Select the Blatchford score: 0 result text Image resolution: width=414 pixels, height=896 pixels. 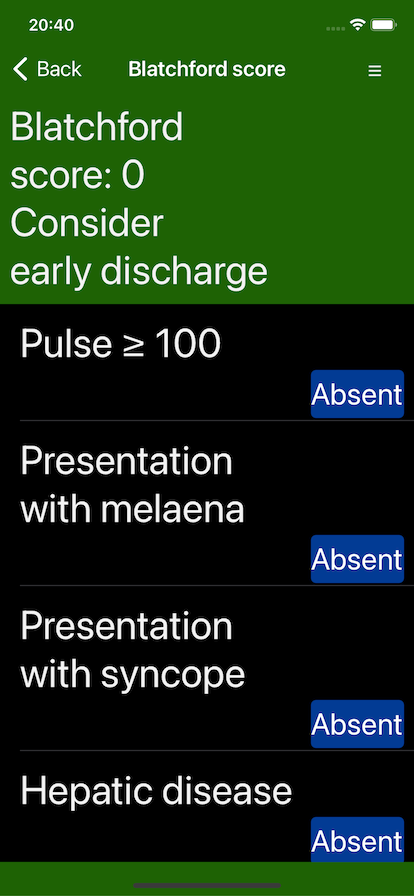point(97,151)
